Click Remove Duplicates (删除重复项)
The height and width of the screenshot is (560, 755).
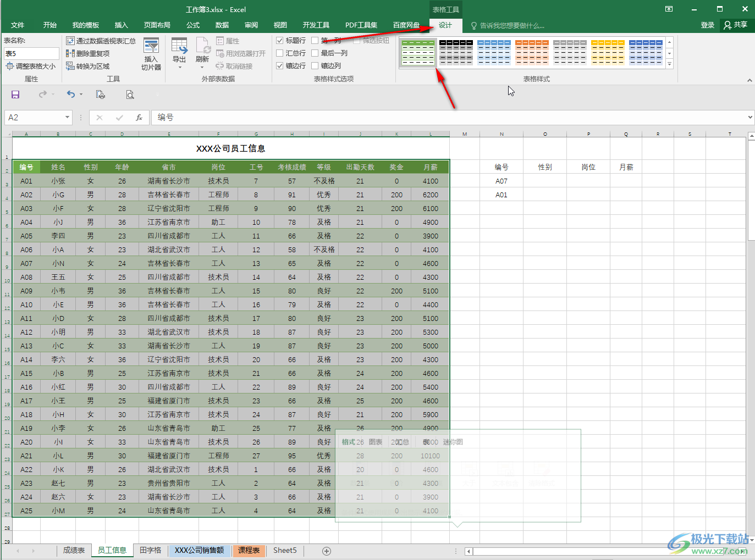[x=88, y=53]
